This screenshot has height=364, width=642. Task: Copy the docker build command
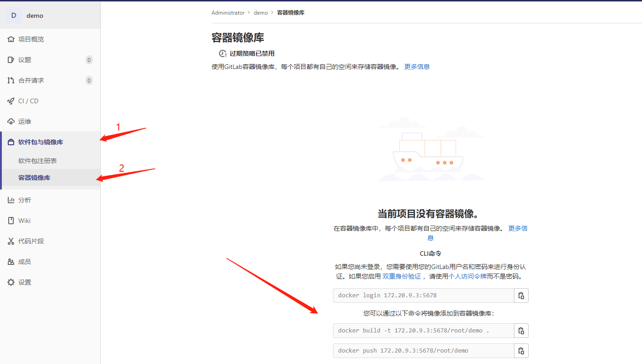[521, 331]
